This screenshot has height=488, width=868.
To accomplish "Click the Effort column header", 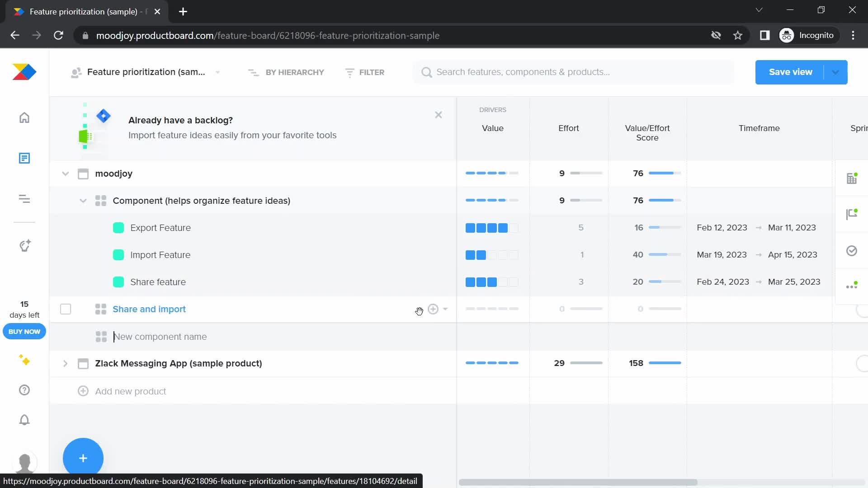I will click(569, 128).
